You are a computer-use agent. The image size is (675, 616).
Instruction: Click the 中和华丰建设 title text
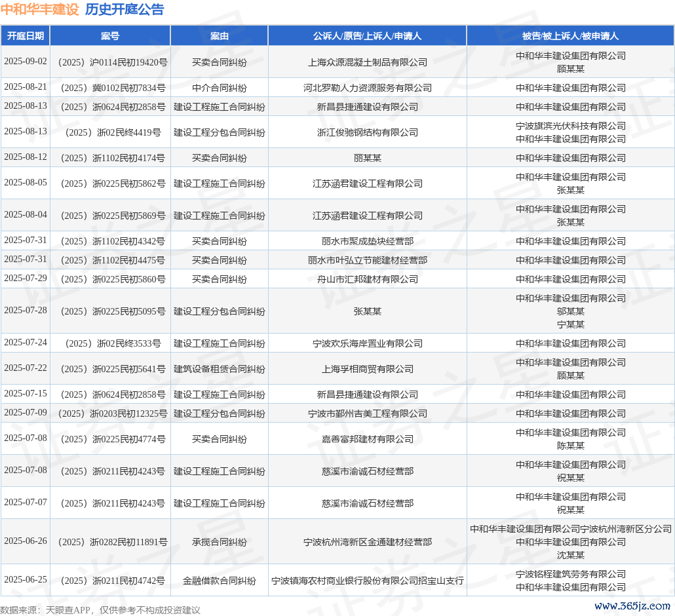[39, 10]
